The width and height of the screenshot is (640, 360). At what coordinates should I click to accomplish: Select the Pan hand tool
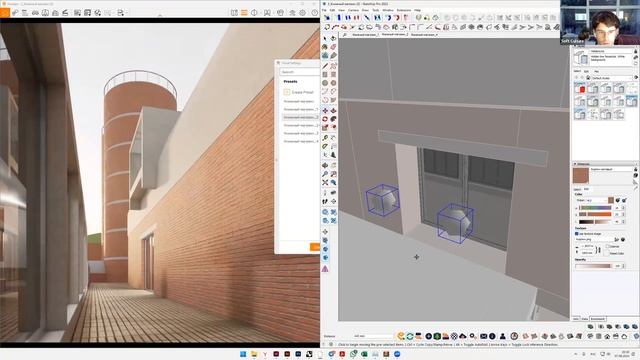[333, 166]
